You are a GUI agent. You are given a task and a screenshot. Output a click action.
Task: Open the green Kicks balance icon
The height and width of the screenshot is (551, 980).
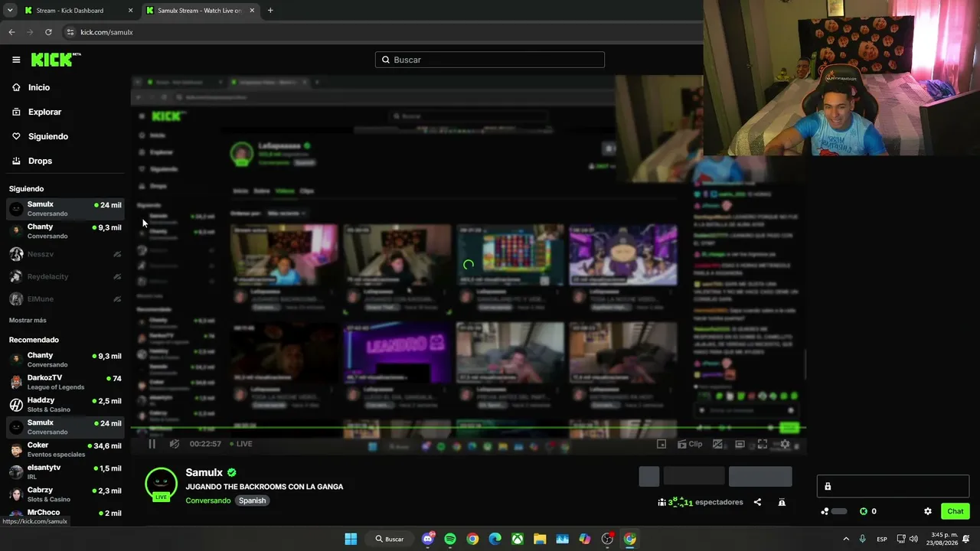tap(864, 511)
